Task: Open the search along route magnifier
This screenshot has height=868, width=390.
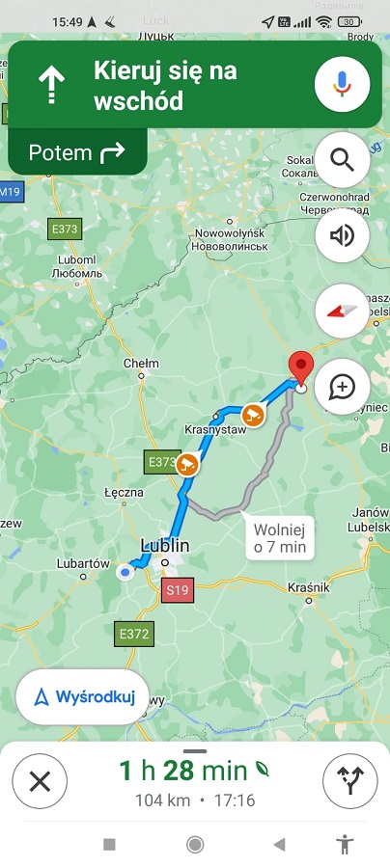Action: [342, 160]
